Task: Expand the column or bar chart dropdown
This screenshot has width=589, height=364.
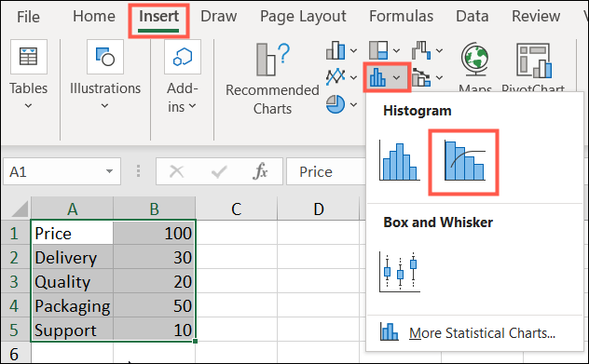Action: [353, 50]
